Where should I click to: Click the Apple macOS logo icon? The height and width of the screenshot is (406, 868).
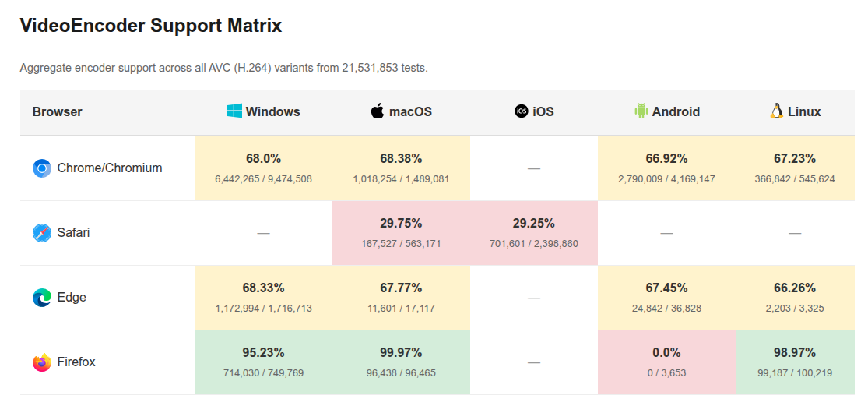(378, 111)
